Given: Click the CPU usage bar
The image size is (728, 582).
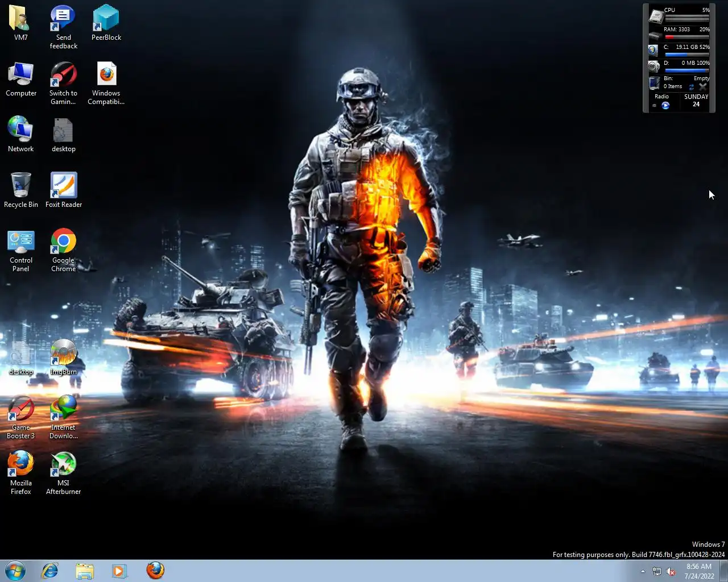Looking at the screenshot, I should click(x=687, y=18).
